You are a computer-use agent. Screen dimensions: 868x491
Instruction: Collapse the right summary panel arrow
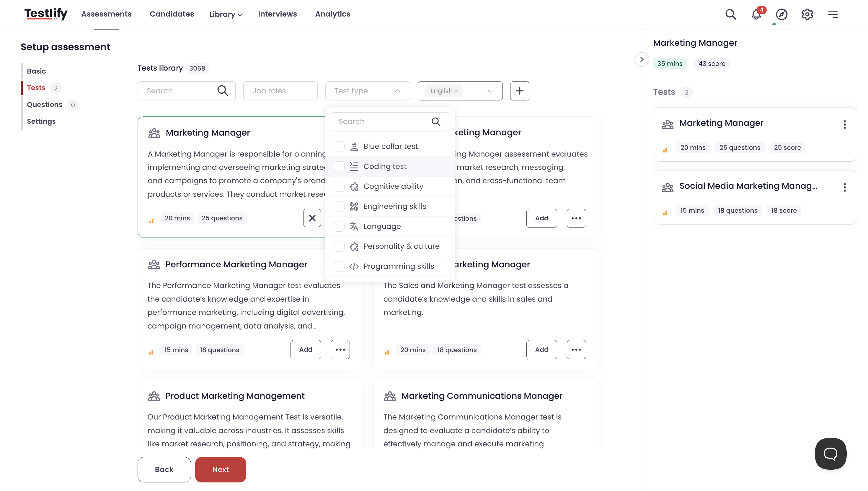(642, 60)
